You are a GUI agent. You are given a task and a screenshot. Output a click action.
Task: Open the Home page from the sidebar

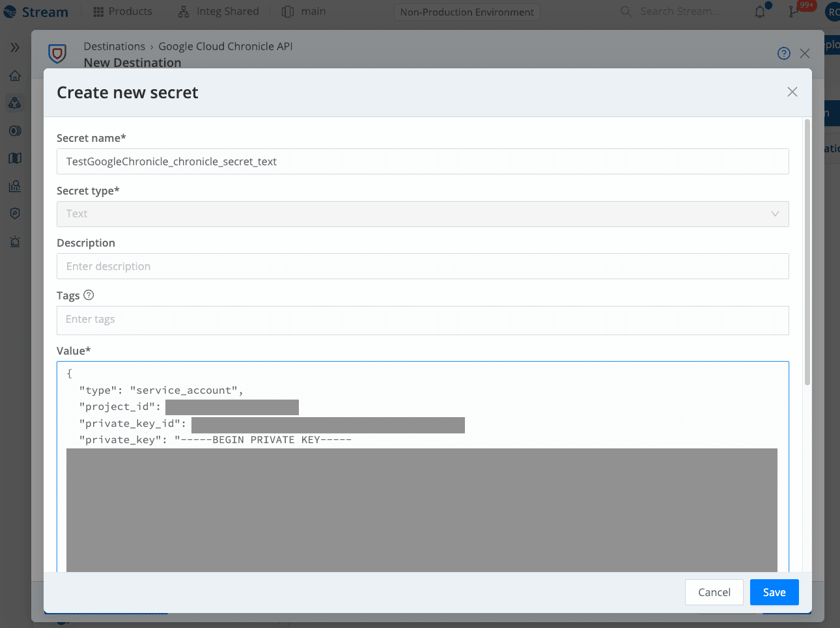click(x=14, y=75)
